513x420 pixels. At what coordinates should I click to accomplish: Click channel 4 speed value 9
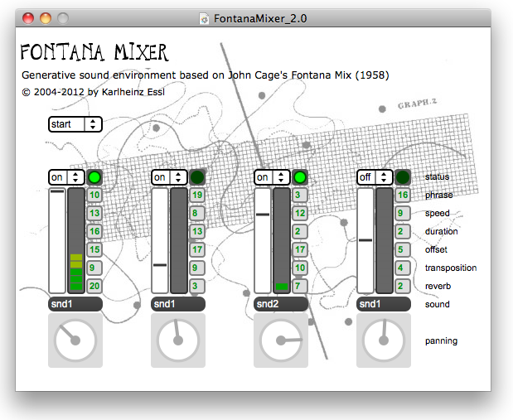point(403,213)
